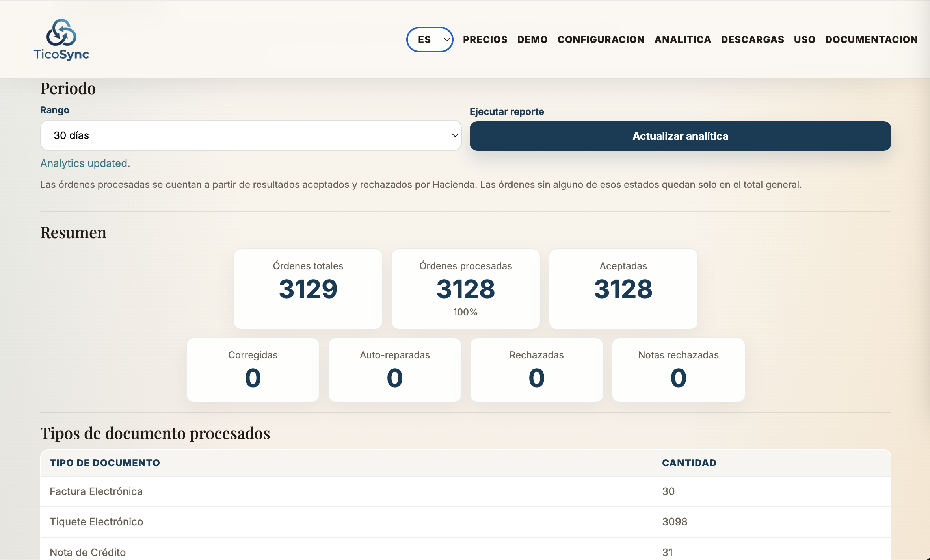Click the CANTIDAD column header
The width and height of the screenshot is (930, 560).
click(689, 463)
